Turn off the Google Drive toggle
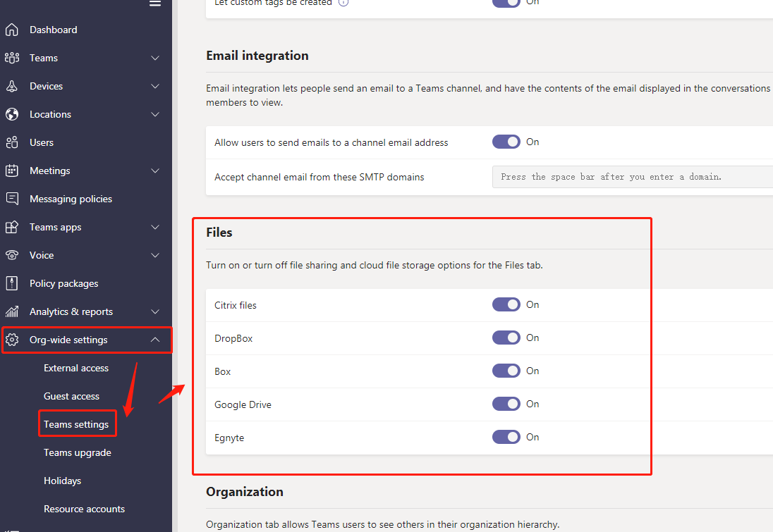The width and height of the screenshot is (773, 532). click(506, 404)
